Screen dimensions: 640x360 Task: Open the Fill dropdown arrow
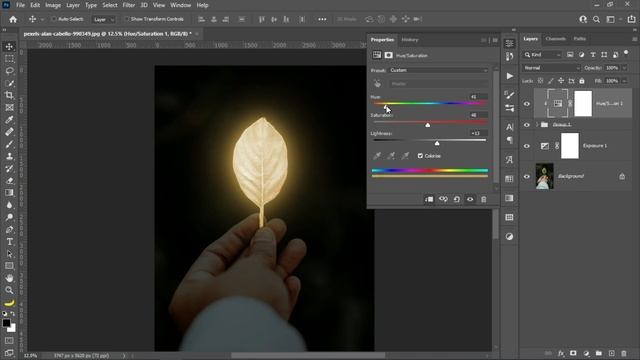pos(624,81)
